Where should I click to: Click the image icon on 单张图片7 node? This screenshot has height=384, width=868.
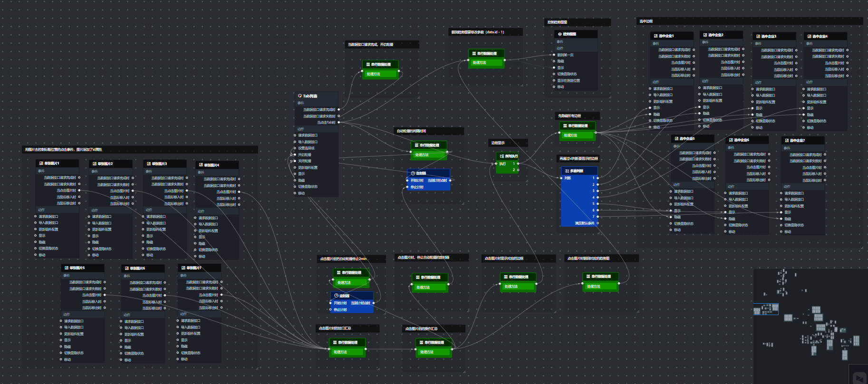[183, 268]
